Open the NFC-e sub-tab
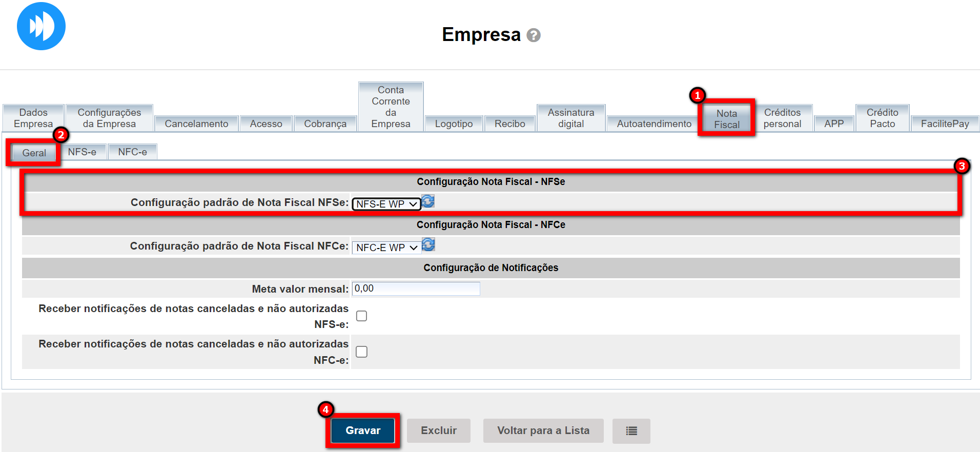The width and height of the screenshot is (980, 452). [x=132, y=152]
